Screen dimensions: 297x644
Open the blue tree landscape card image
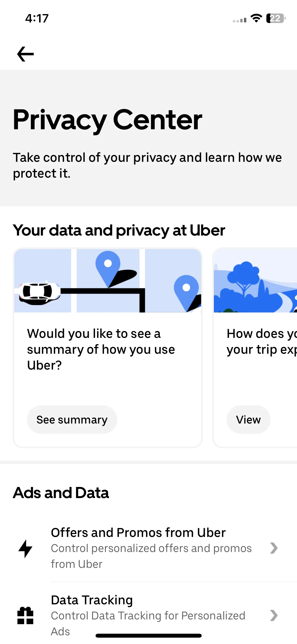[255, 280]
